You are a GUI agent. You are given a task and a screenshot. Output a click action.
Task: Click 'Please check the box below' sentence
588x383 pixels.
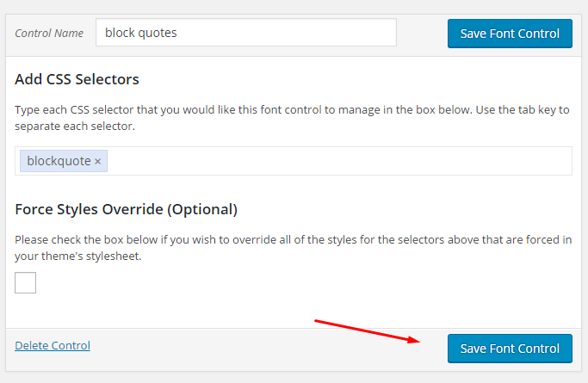(x=86, y=240)
